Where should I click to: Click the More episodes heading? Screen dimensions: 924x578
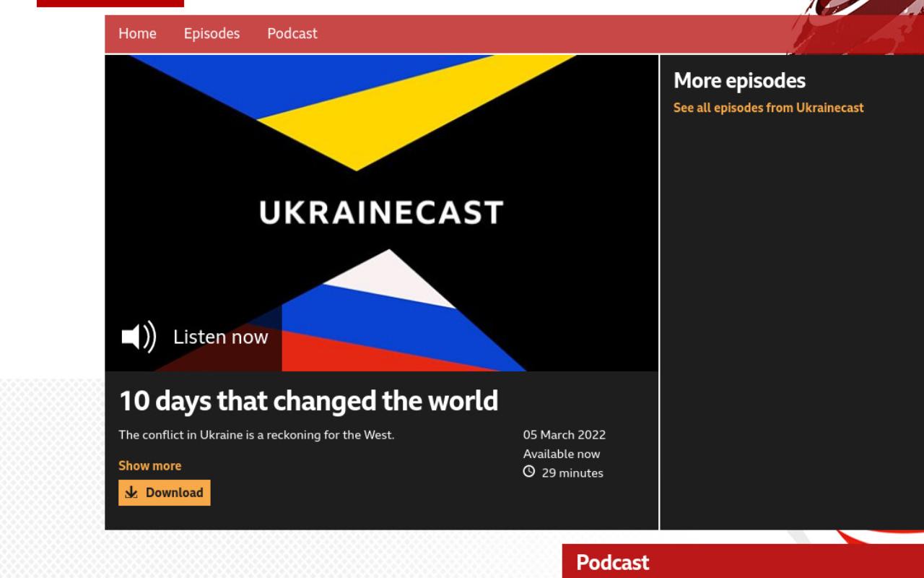pyautogui.click(x=739, y=80)
